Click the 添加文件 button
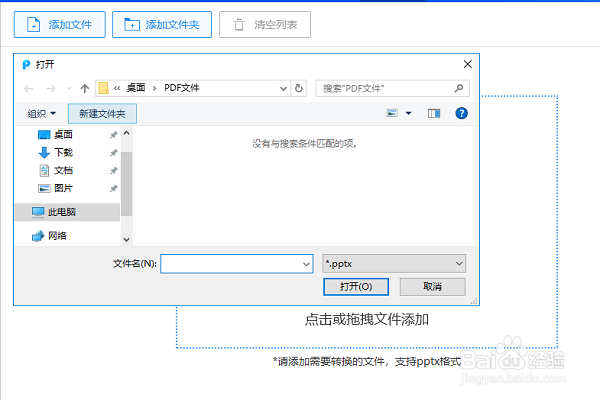This screenshot has width=600, height=400. tap(59, 24)
